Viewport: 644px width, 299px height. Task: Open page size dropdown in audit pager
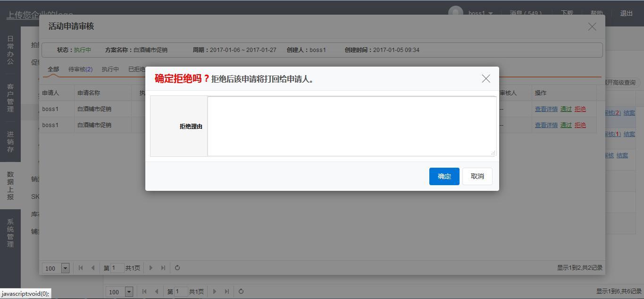click(x=65, y=268)
